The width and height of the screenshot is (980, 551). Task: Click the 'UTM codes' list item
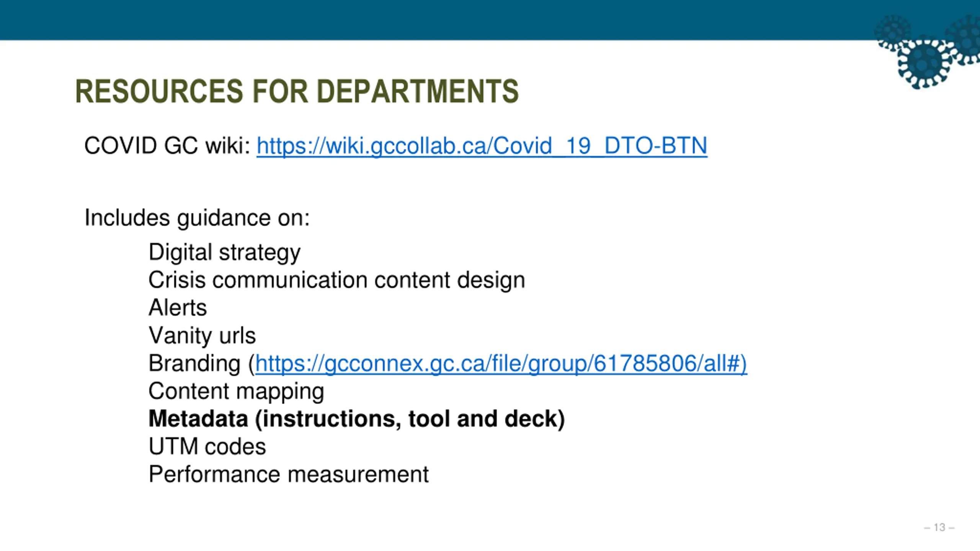point(207,447)
